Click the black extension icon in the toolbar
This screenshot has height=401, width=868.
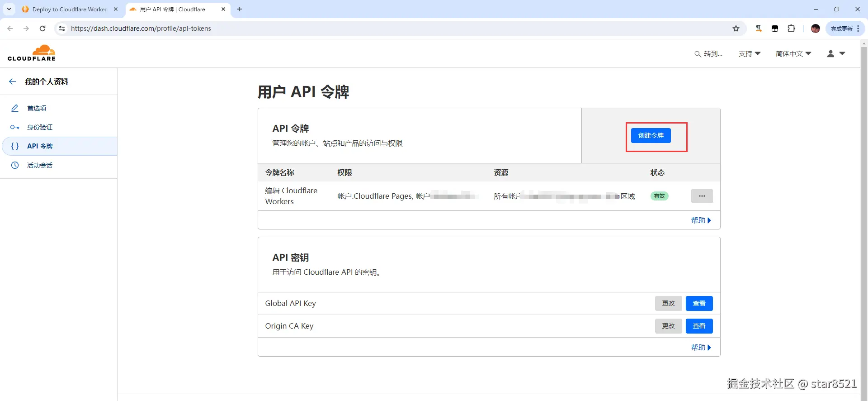click(775, 29)
